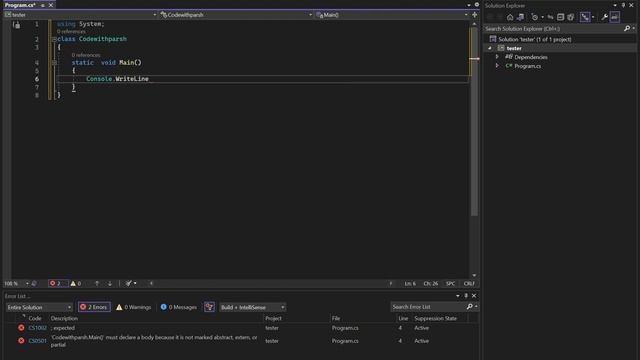640x360 pixels.
Task: Switch between solutions and folder views icon
Action: (x=520, y=17)
